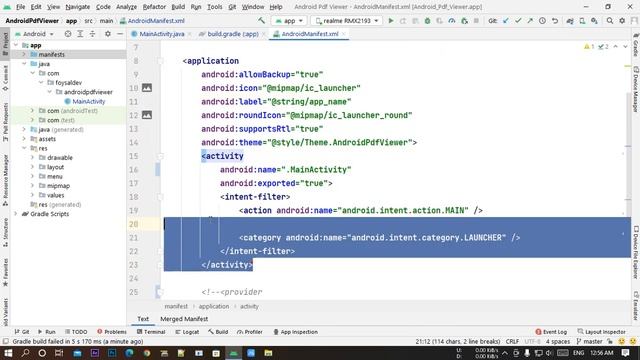Click CRLF line separator in status bar

(x=512, y=341)
